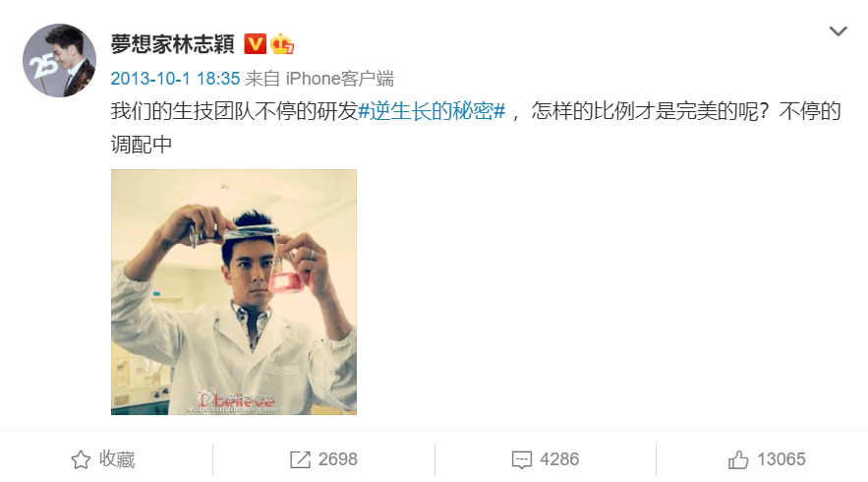Click the 4286 comment count
Image resolution: width=868 pixels, height=482 pixels.
click(x=559, y=459)
